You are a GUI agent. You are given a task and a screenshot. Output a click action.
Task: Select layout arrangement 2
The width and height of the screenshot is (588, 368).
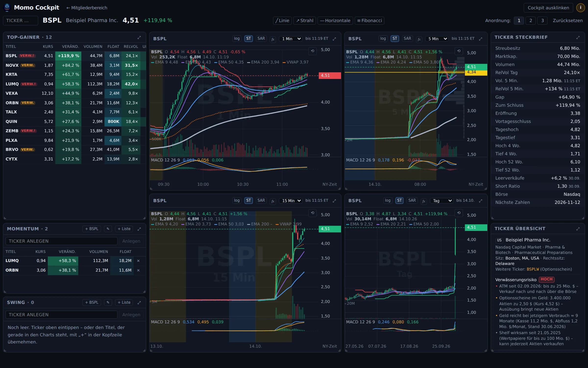click(x=531, y=21)
